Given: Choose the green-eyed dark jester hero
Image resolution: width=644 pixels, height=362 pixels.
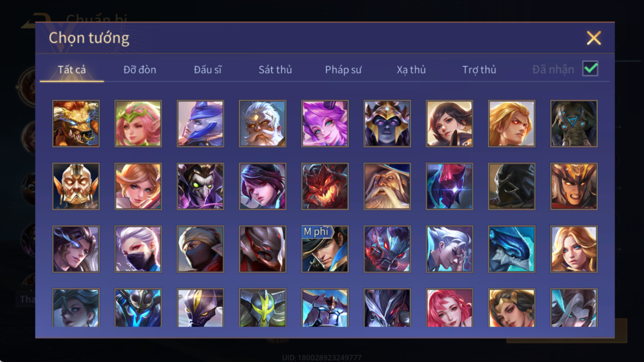Looking at the screenshot, I should (x=200, y=187).
